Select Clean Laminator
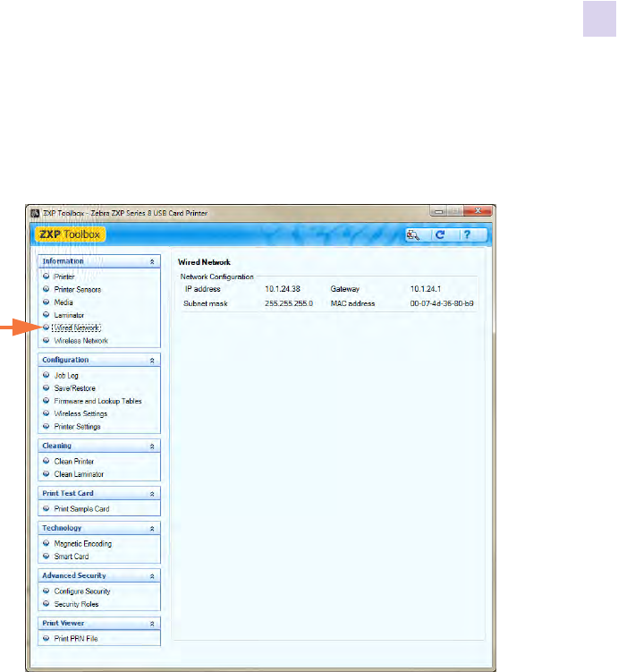This screenshot has height=672, width=618. click(x=79, y=474)
